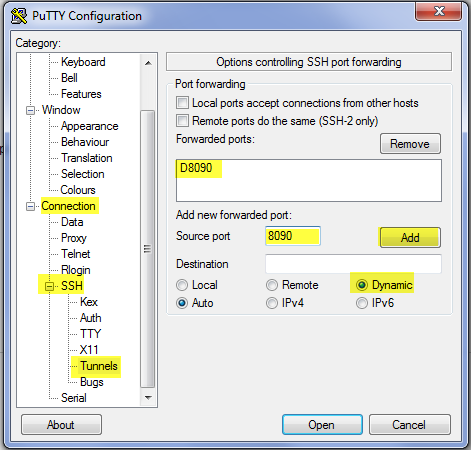Click the category list scrollbar thumb

click(148, 249)
